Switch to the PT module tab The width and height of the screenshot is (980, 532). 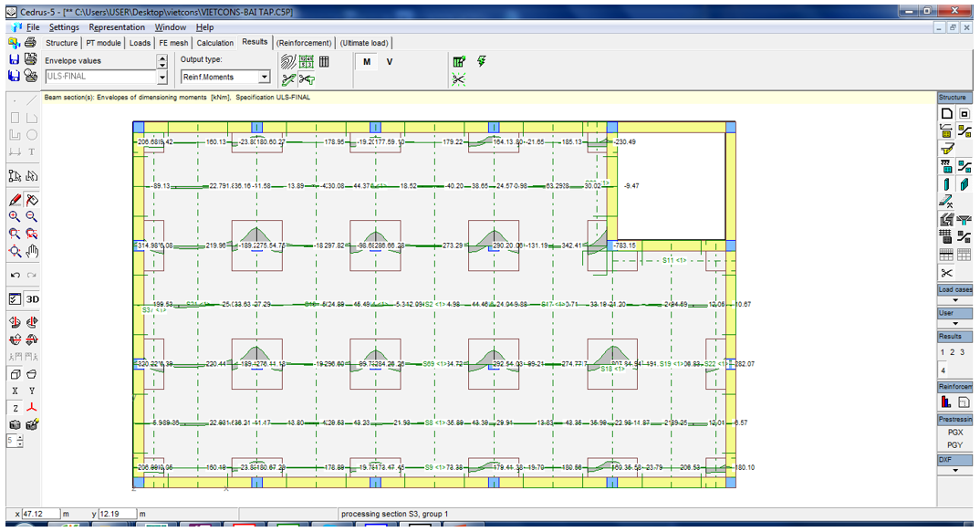point(104,43)
